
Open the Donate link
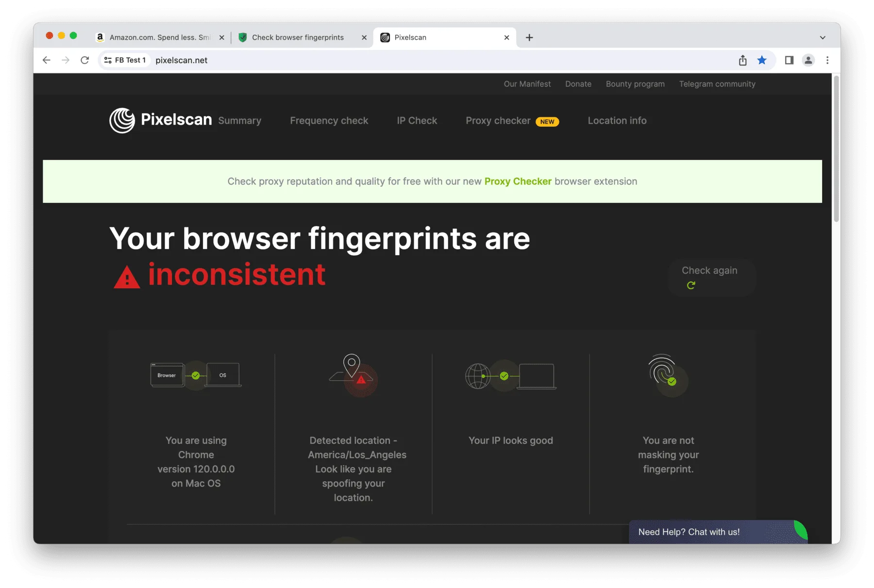(578, 84)
